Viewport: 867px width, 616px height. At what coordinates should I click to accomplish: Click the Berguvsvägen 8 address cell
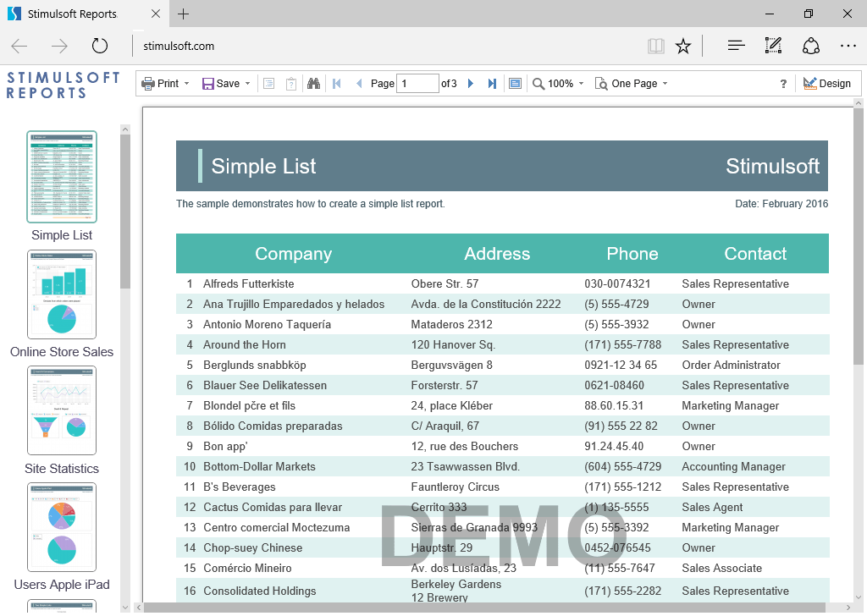(x=452, y=366)
